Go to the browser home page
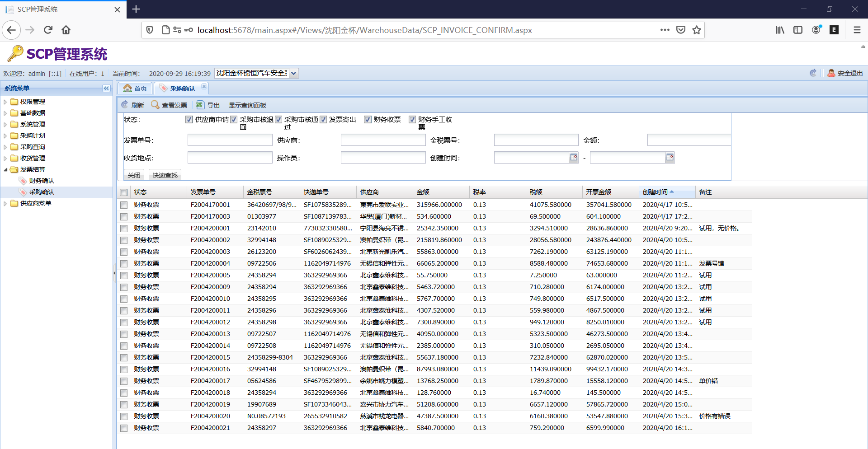 pyautogui.click(x=66, y=30)
